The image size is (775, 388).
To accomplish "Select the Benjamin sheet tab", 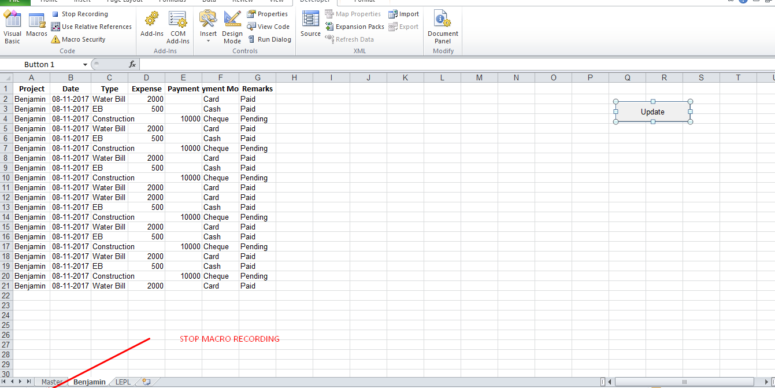I will (x=89, y=382).
